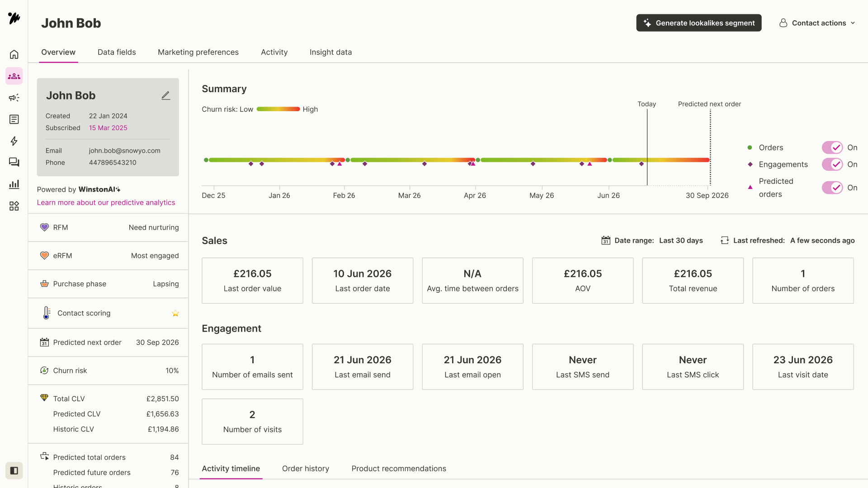Click the email john.bob@snowyo.com

[124, 150]
